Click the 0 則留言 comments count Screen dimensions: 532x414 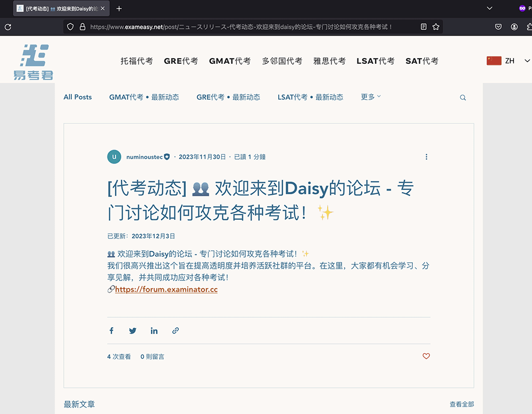point(152,357)
